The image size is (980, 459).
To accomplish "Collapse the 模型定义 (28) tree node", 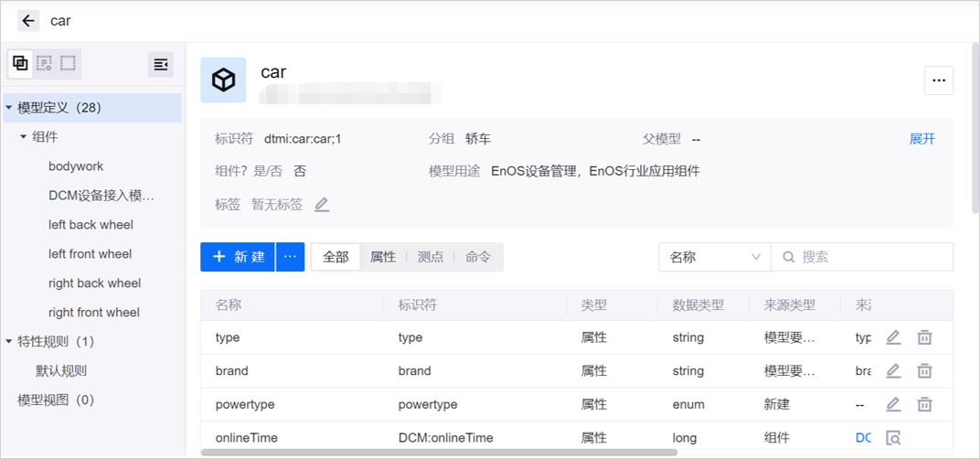I will [9, 108].
